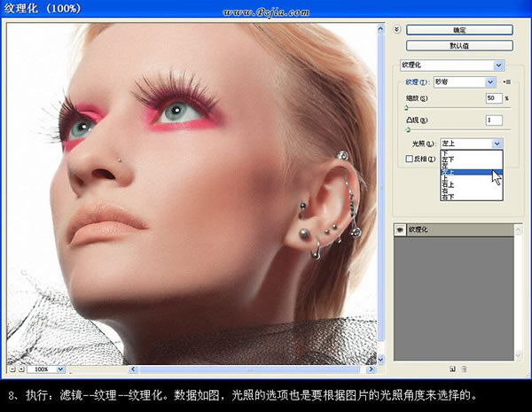532x412 pixels.
Task: Hide the 纹理化 effect layer eye icon
Action: [400, 229]
